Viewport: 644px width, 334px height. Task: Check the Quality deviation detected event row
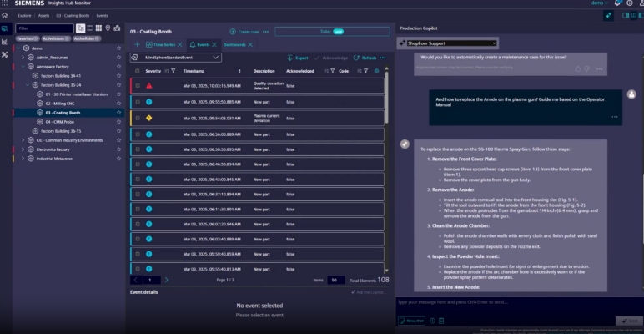coord(138,86)
